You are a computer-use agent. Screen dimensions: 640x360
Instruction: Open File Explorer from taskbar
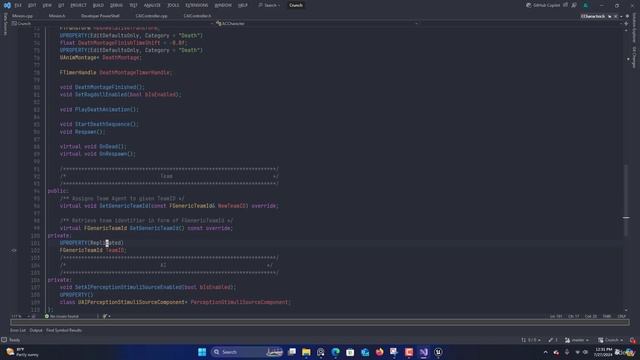tap(306, 352)
